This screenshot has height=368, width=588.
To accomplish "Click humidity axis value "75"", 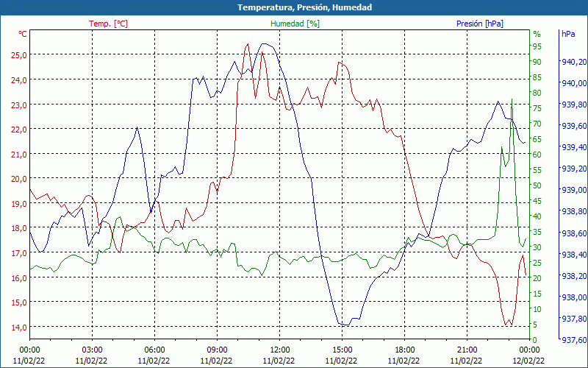I will tap(537, 108).
